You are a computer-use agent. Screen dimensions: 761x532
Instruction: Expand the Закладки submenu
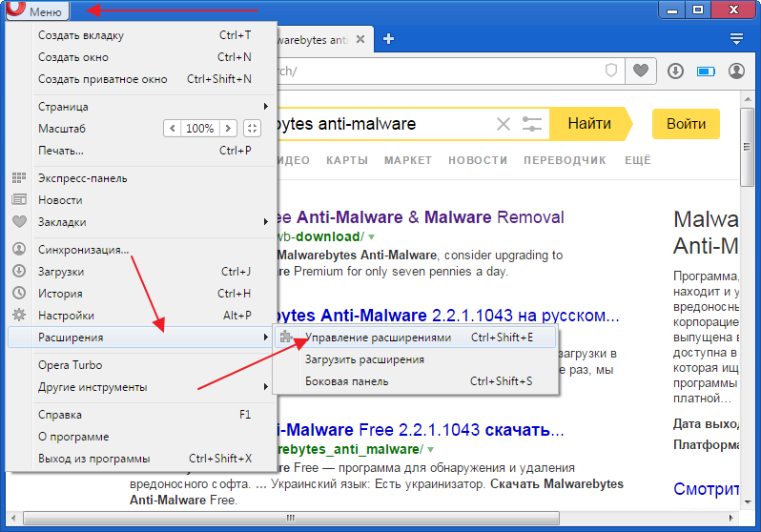[x=143, y=222]
